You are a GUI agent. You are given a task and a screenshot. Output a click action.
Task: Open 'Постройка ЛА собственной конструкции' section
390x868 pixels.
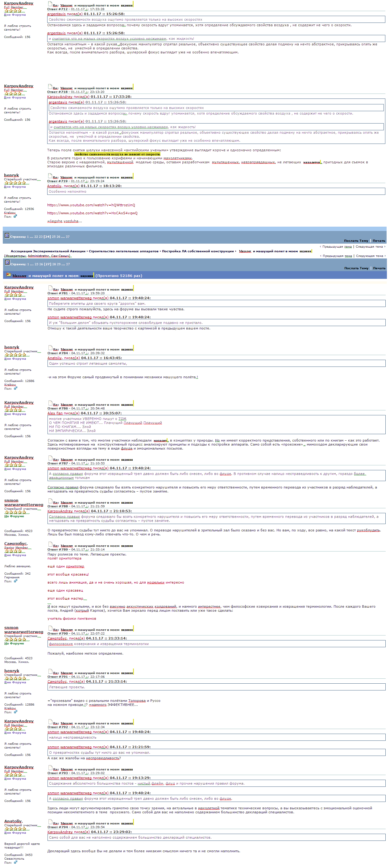click(x=198, y=251)
